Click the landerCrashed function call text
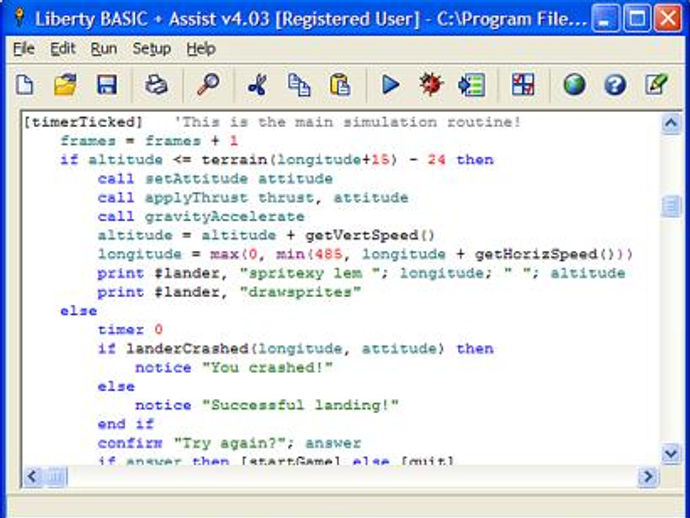The image size is (690, 518). point(285,349)
